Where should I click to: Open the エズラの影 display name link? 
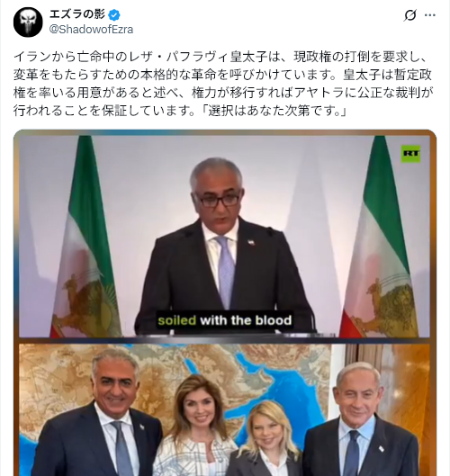[77, 14]
